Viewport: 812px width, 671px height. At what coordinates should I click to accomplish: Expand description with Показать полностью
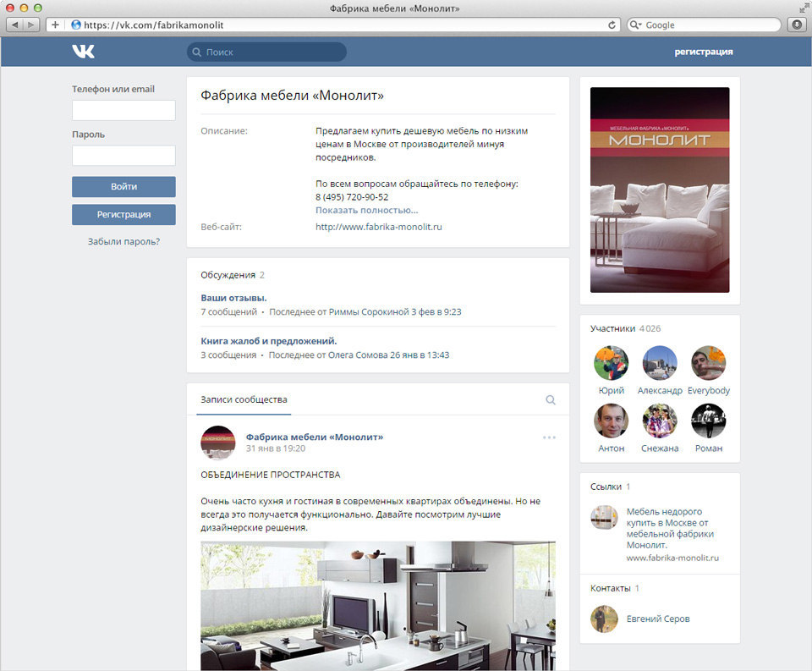click(366, 211)
